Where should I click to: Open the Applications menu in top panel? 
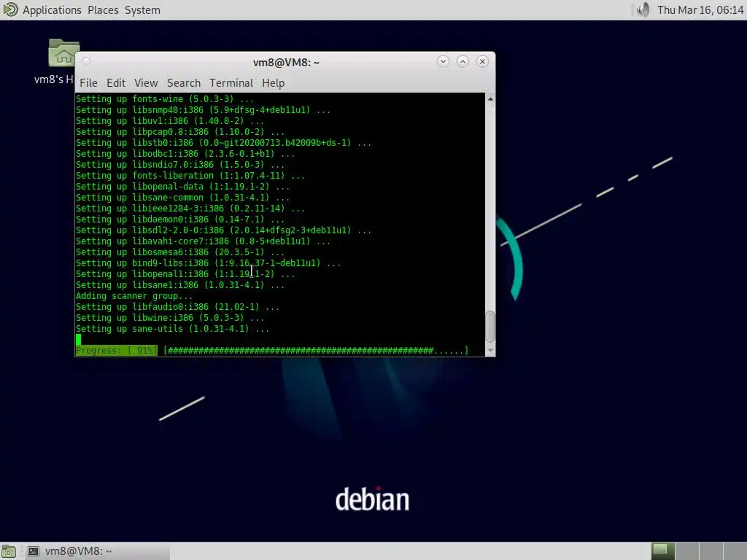coord(52,10)
